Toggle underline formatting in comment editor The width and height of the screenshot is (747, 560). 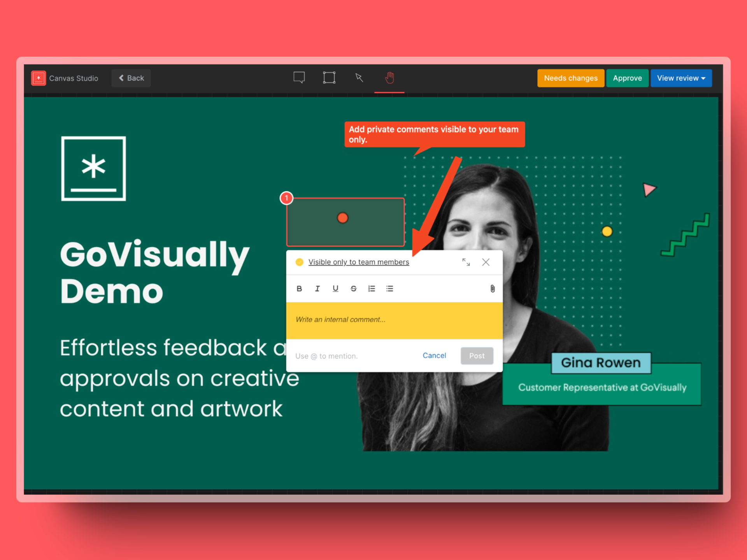[335, 289]
